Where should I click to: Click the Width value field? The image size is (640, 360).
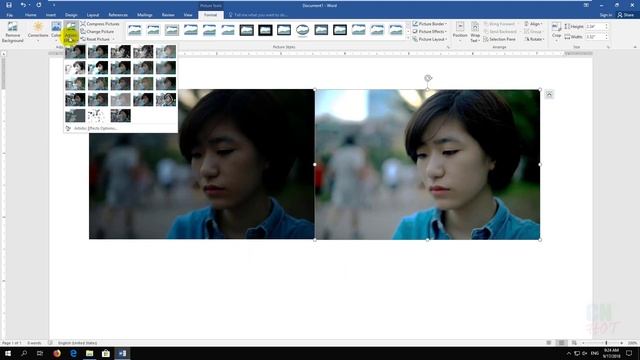coord(596,37)
